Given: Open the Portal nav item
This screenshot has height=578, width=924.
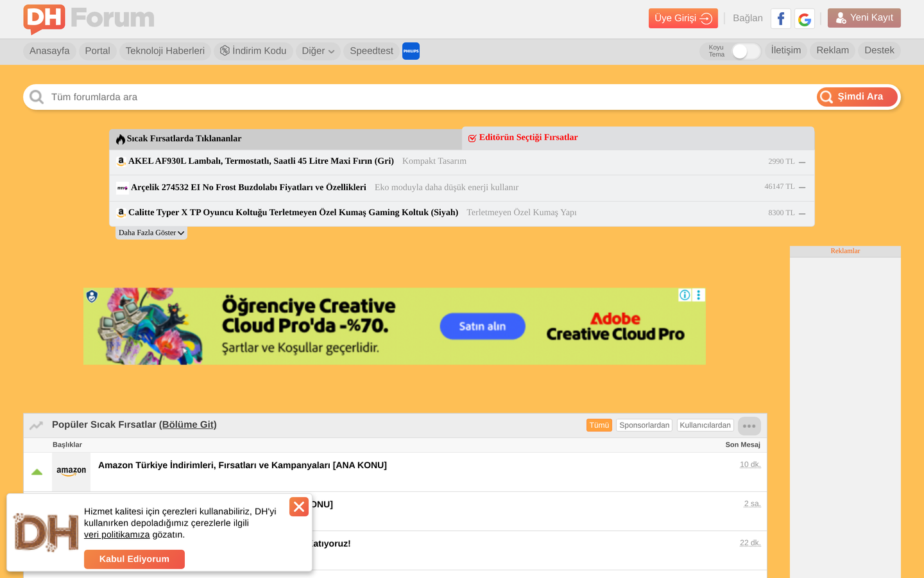Looking at the screenshot, I should coord(98,51).
